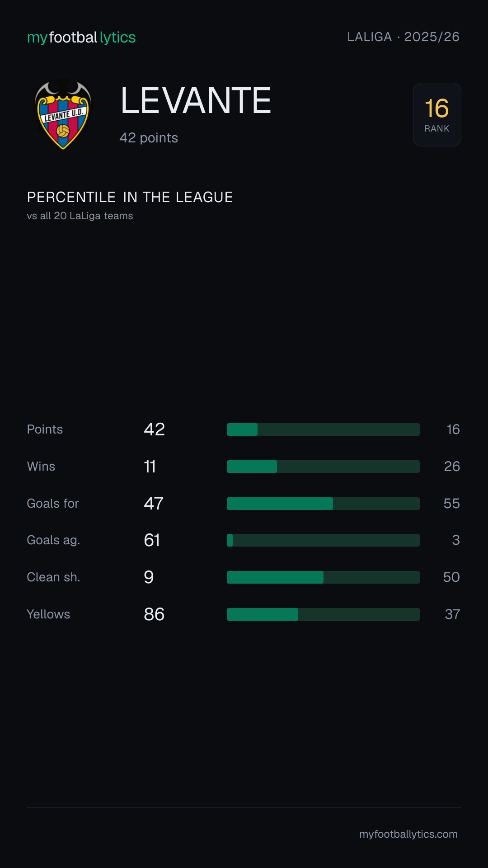Select the Percentile in the League heading
Screen dimensions: 488x868
click(x=130, y=197)
